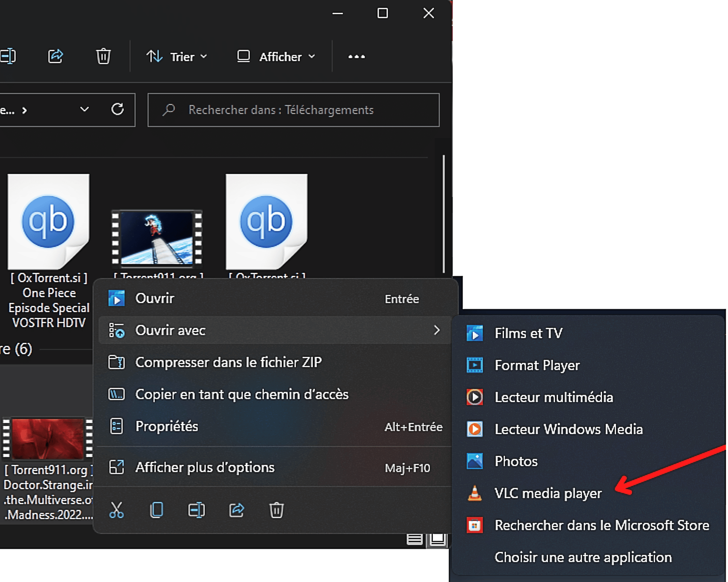The width and height of the screenshot is (728, 582).
Task: Expand the Ouvrir avec submenu arrow
Action: click(x=437, y=330)
